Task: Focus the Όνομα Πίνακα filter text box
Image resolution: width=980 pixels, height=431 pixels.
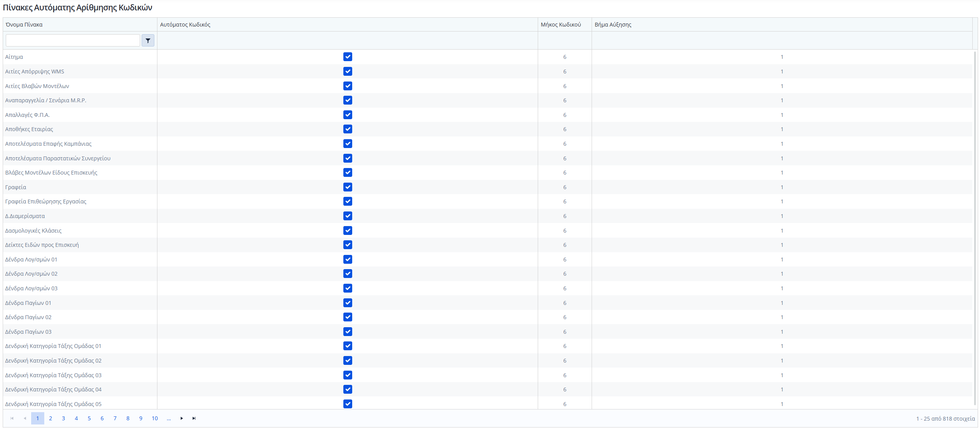Action: coord(73,40)
